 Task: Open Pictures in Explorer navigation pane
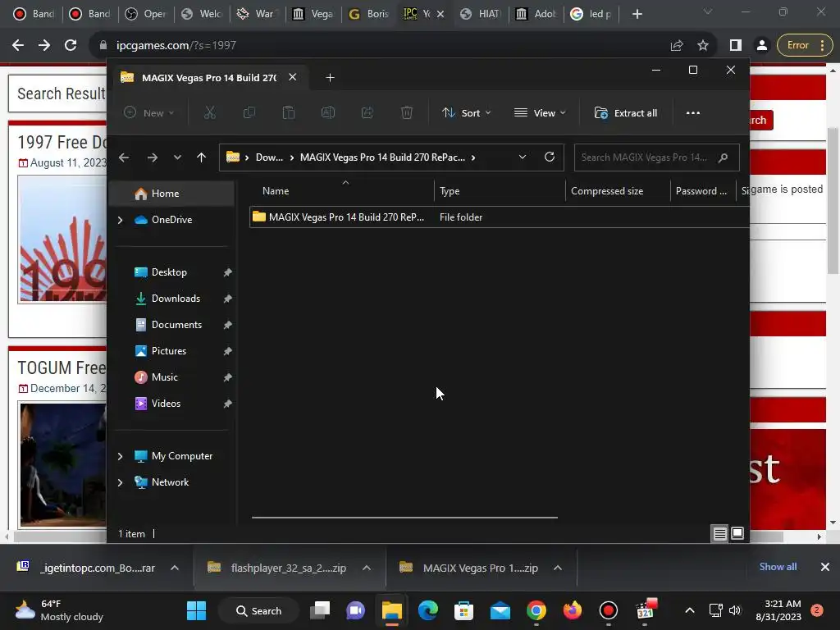pos(169,351)
